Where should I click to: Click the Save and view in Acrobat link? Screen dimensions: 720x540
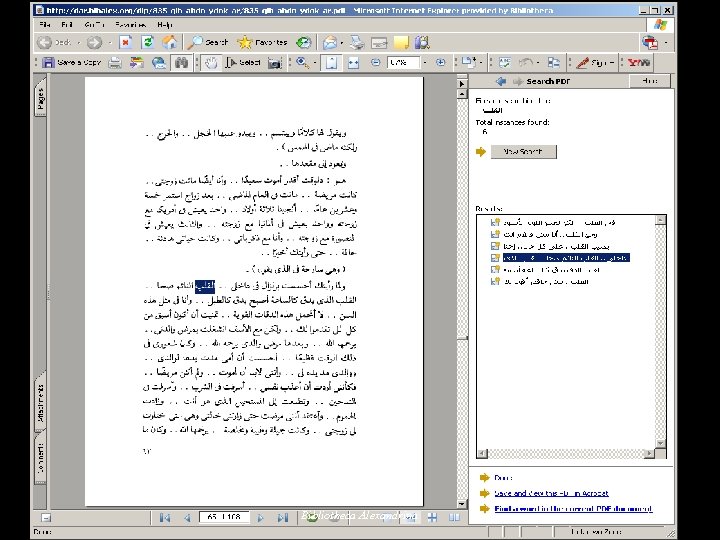[x=551, y=493]
